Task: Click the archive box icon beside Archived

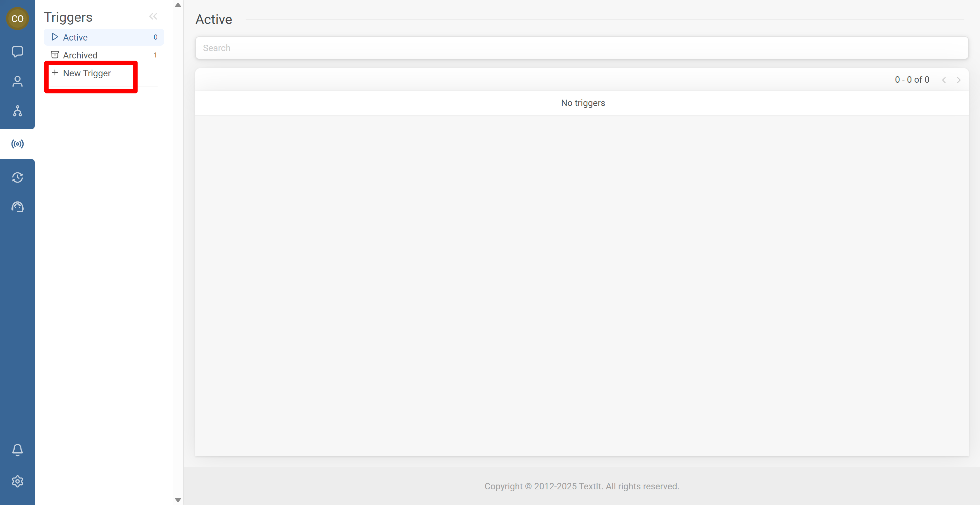Action: pos(55,54)
